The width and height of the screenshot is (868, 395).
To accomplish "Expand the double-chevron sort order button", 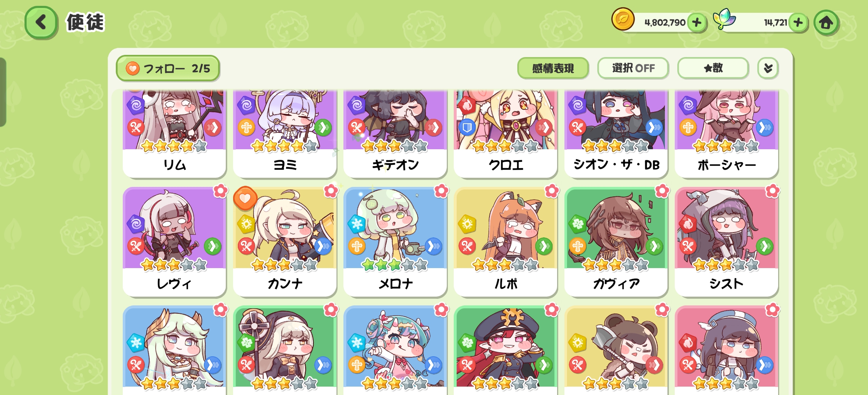I will pyautogui.click(x=768, y=68).
